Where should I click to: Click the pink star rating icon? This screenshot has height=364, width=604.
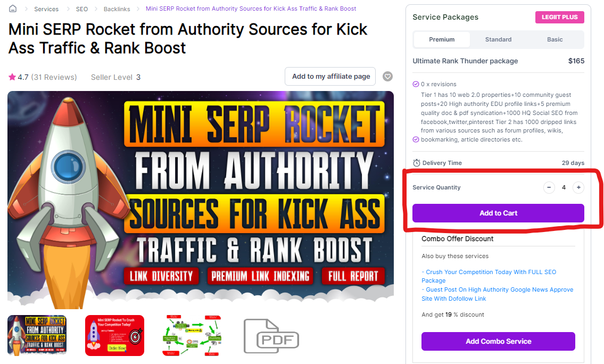tap(12, 77)
